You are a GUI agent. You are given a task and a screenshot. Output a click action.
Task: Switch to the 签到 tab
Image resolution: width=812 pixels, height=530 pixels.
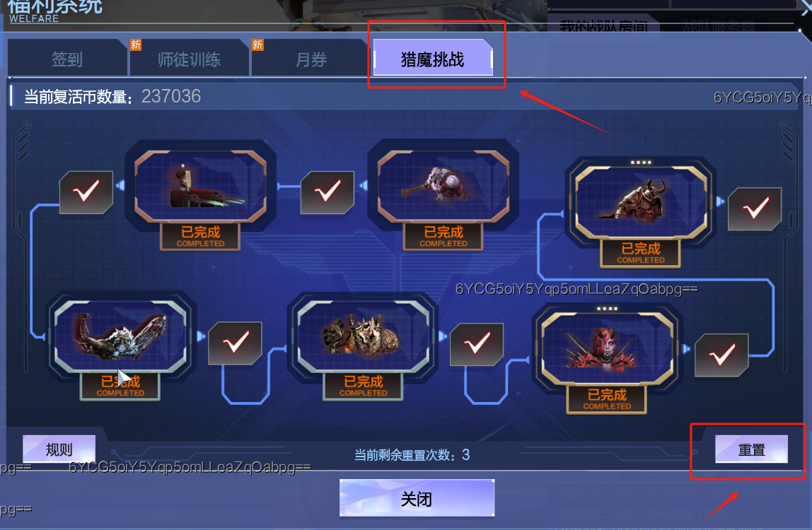66,59
